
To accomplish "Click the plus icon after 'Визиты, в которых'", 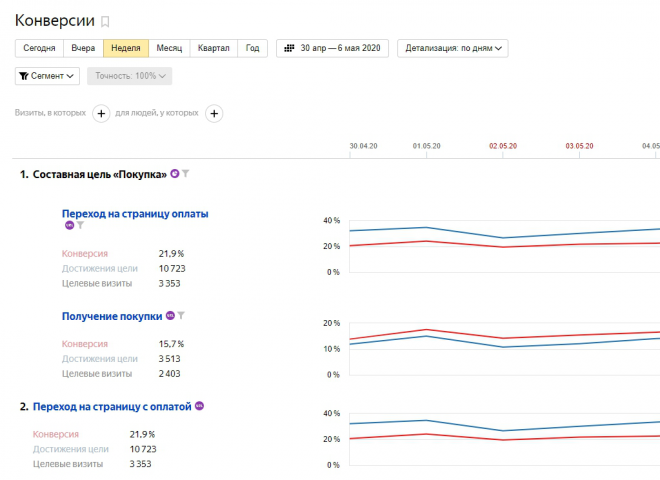I will point(101,114).
